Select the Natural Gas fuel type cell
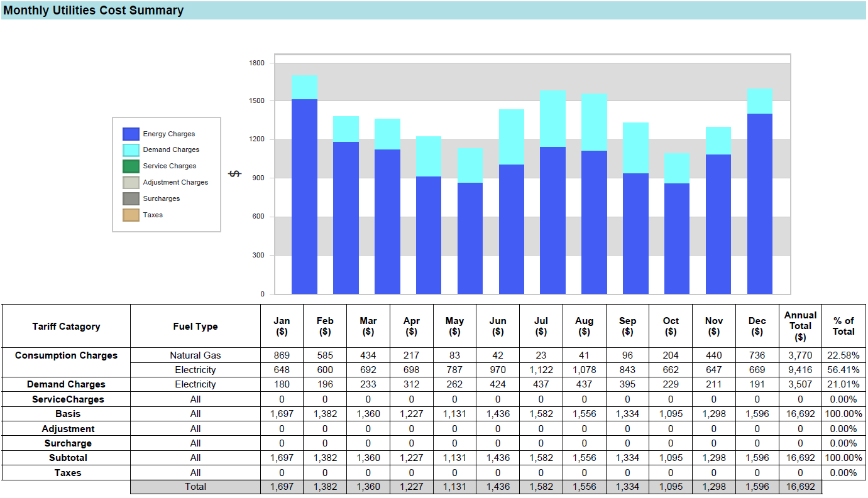 point(195,355)
